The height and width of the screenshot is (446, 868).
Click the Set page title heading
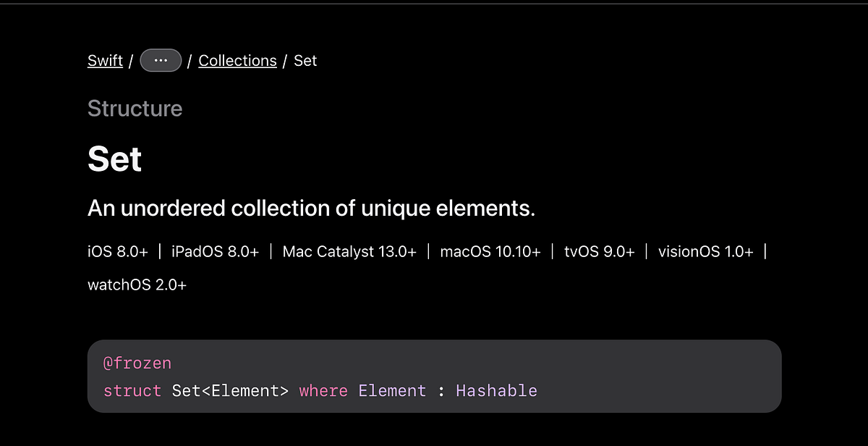(x=114, y=159)
